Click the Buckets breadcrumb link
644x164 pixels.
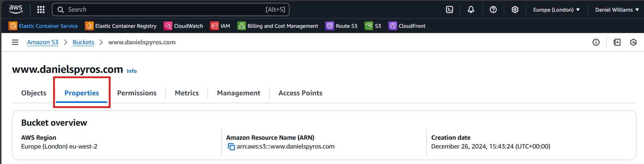click(x=83, y=42)
